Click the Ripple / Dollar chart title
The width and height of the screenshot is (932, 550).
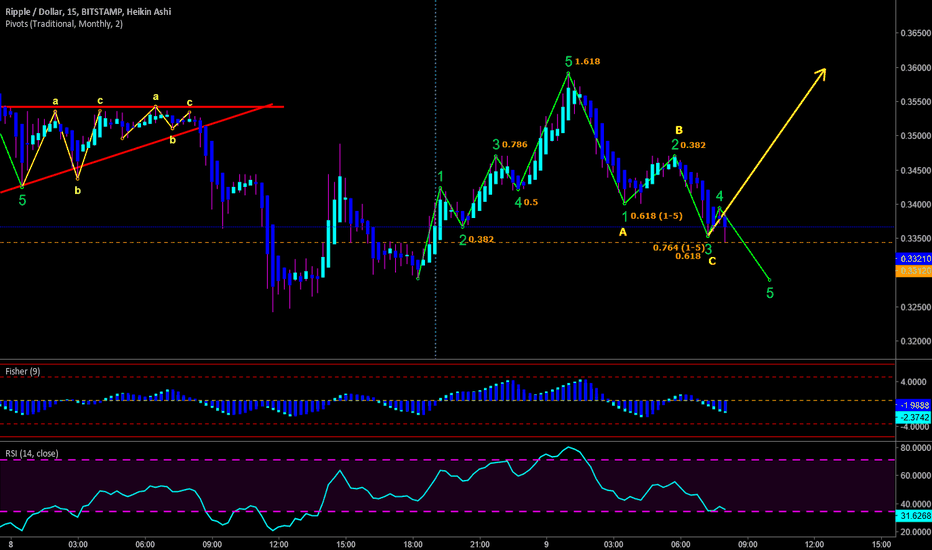click(88, 11)
